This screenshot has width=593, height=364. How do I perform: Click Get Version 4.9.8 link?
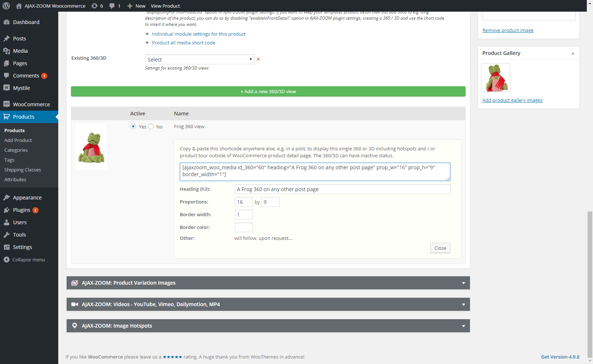point(560,357)
